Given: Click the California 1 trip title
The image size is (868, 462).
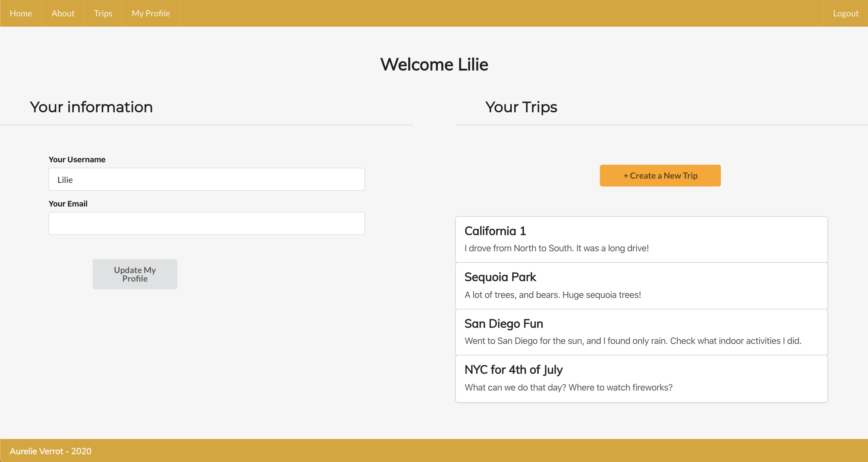Looking at the screenshot, I should [495, 231].
